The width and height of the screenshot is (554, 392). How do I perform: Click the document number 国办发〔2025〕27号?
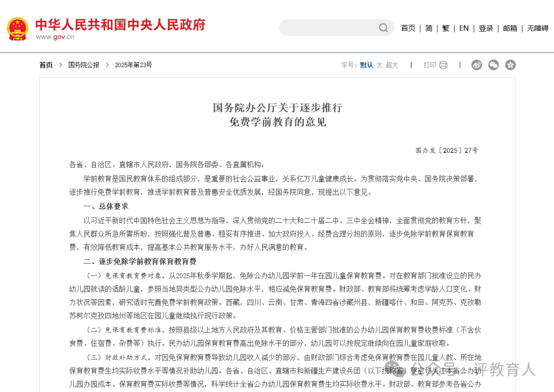tap(447, 150)
